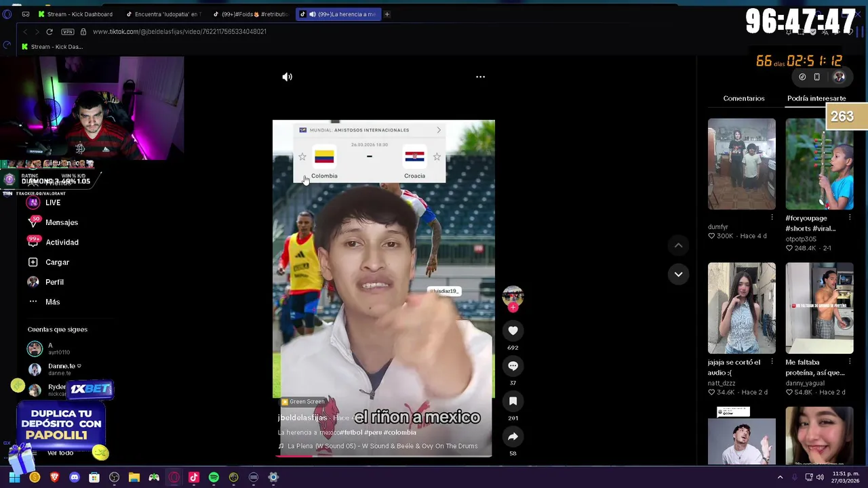Screen dimensions: 868x488
Task: Click the video progress bar
Action: click(383, 455)
